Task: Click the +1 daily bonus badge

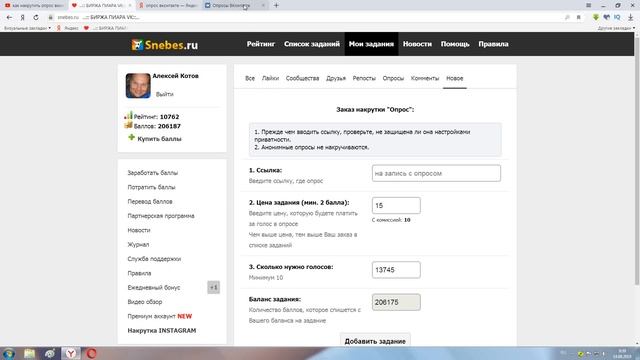Action: point(213,287)
